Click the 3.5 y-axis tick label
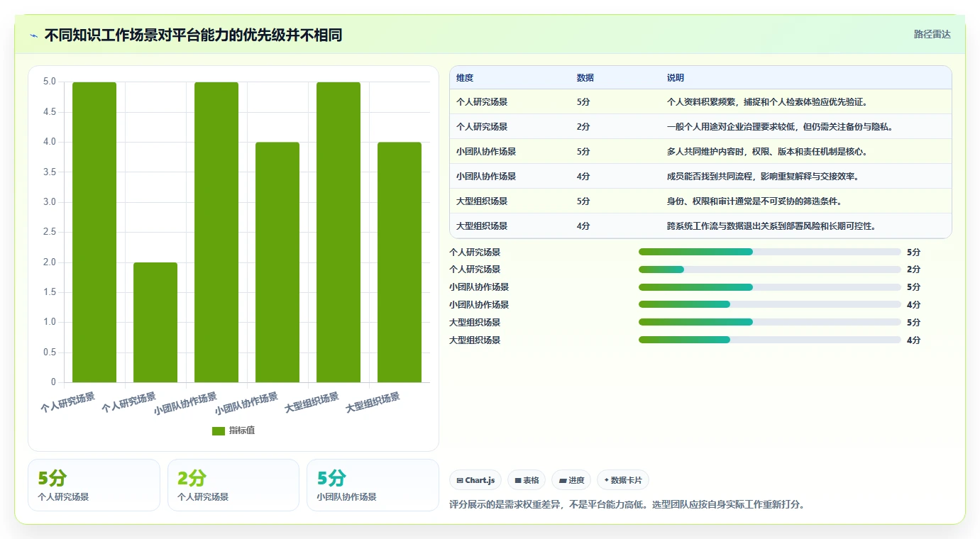Viewport: 980px width, 539px height. 50,172
